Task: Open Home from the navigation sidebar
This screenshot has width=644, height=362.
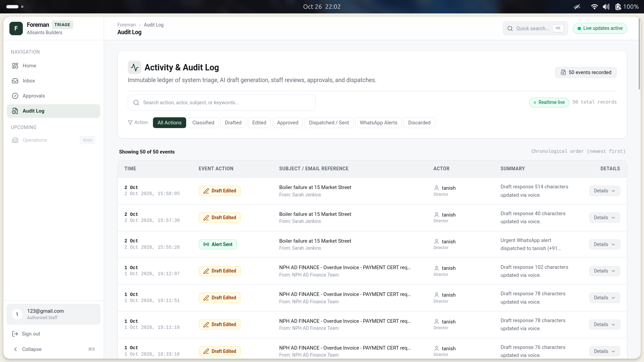Action: click(53, 66)
